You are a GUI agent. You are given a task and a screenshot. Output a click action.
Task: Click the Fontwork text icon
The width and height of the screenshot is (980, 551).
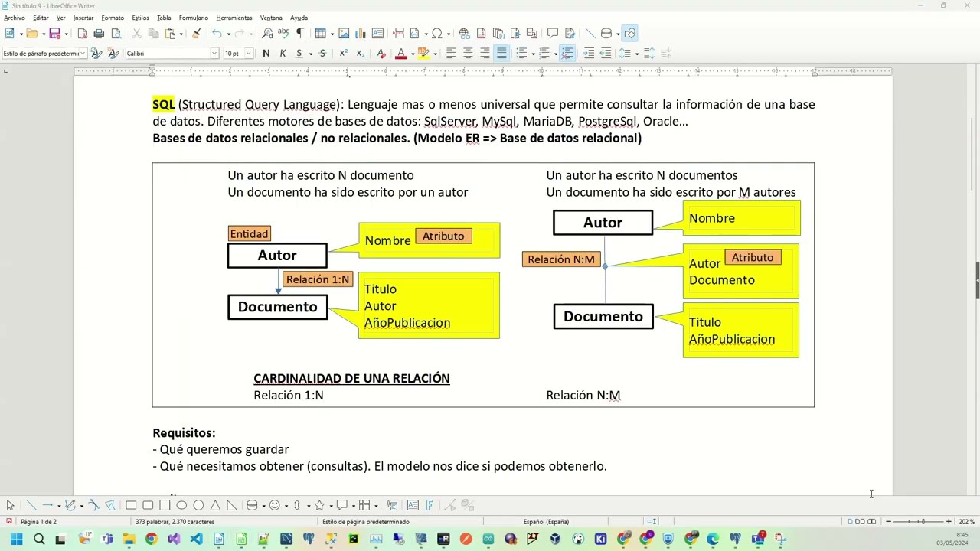click(x=430, y=505)
